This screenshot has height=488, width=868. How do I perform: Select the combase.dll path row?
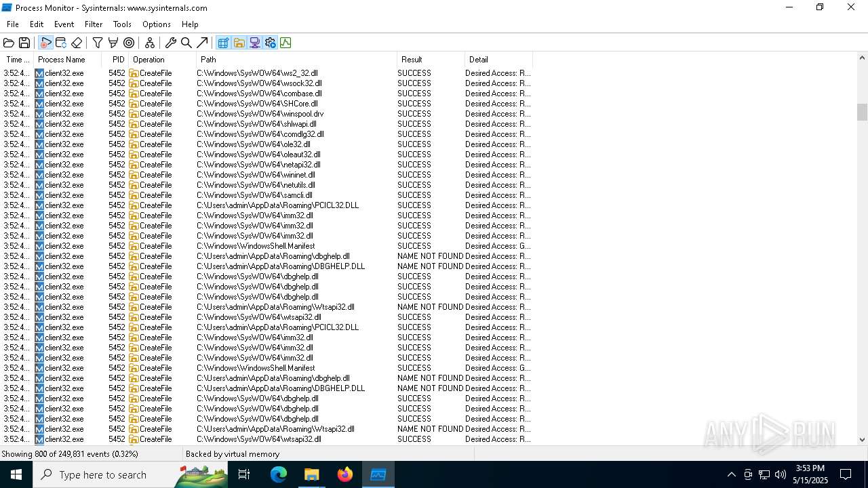click(x=267, y=94)
